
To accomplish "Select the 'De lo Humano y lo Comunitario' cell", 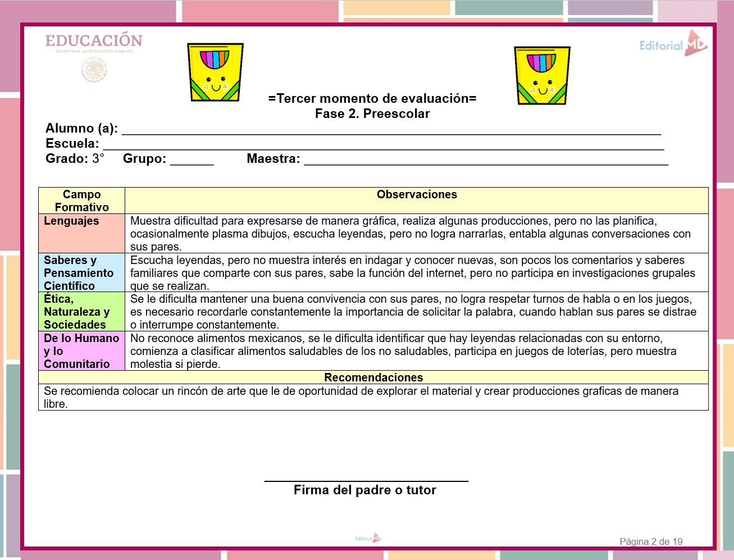I will [x=82, y=350].
